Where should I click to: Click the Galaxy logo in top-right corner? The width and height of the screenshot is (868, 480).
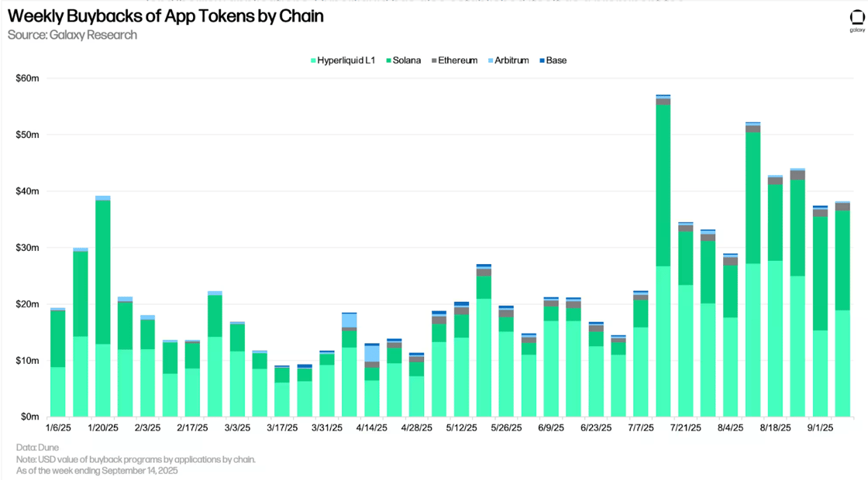click(x=856, y=20)
